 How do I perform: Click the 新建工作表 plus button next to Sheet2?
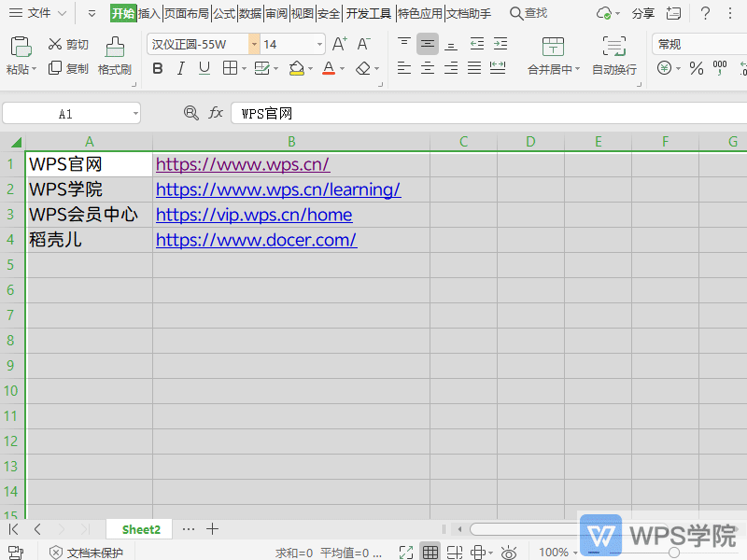tap(213, 528)
